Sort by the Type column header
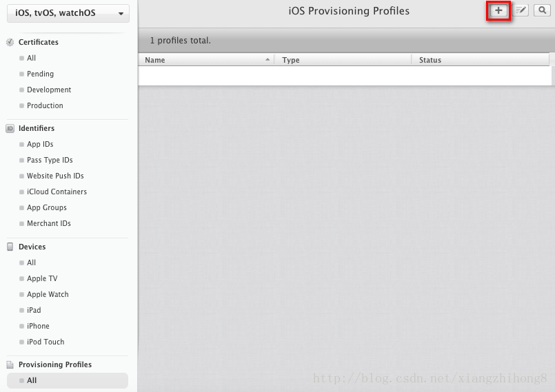Viewport: 555px width, 392px height. pyautogui.click(x=343, y=60)
